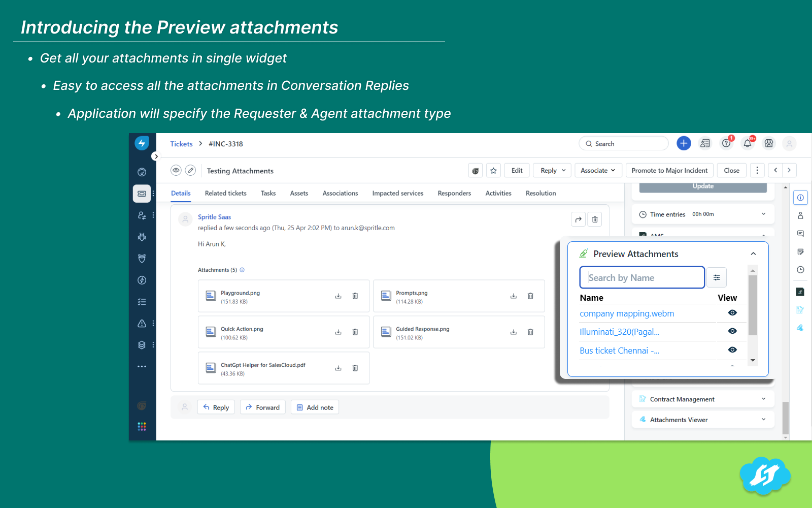Download the Quick Action.png attachment
This screenshot has width=812, height=508.
coord(338,332)
